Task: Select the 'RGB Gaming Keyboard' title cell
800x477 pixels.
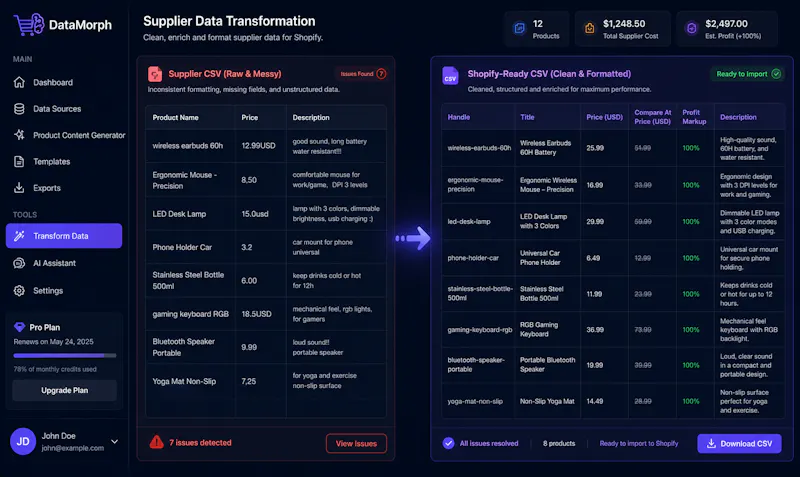Action: (539, 329)
